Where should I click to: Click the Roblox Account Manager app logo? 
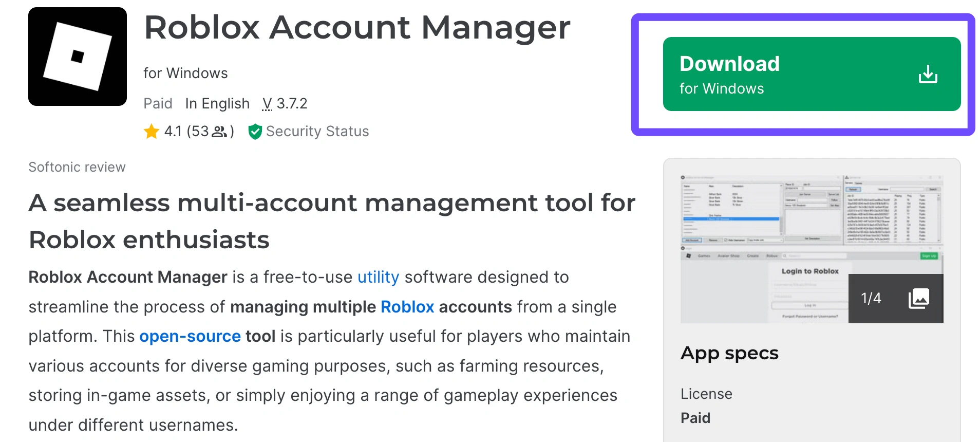pyautogui.click(x=78, y=57)
